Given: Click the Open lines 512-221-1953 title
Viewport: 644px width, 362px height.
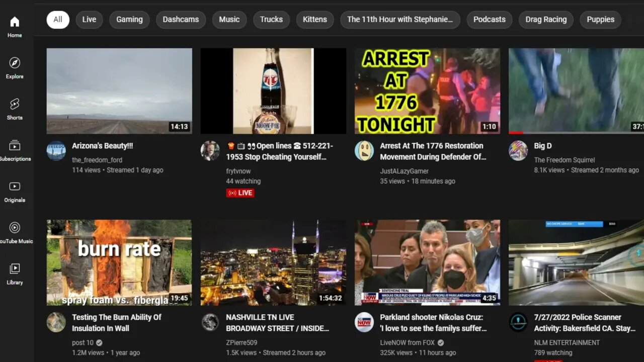Looking at the screenshot, I should (280, 151).
